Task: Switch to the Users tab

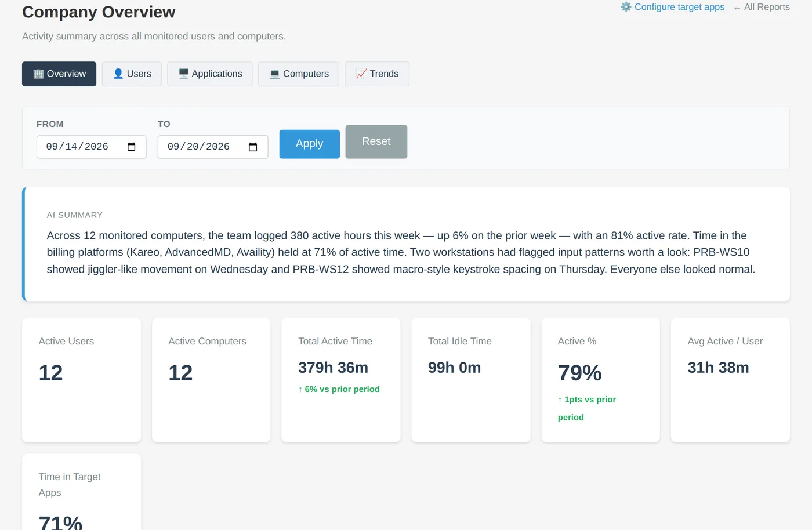Action: 132,74
